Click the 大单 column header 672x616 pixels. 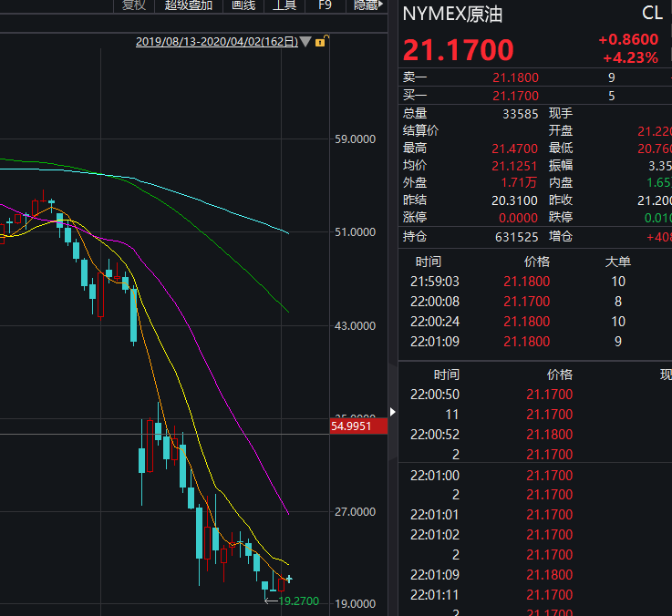point(617,262)
